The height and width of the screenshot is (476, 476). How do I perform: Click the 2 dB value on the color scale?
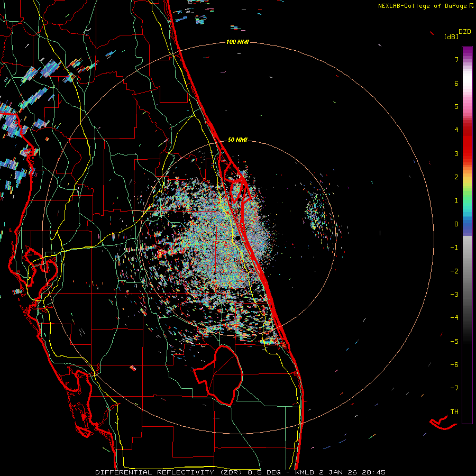[x=456, y=177]
